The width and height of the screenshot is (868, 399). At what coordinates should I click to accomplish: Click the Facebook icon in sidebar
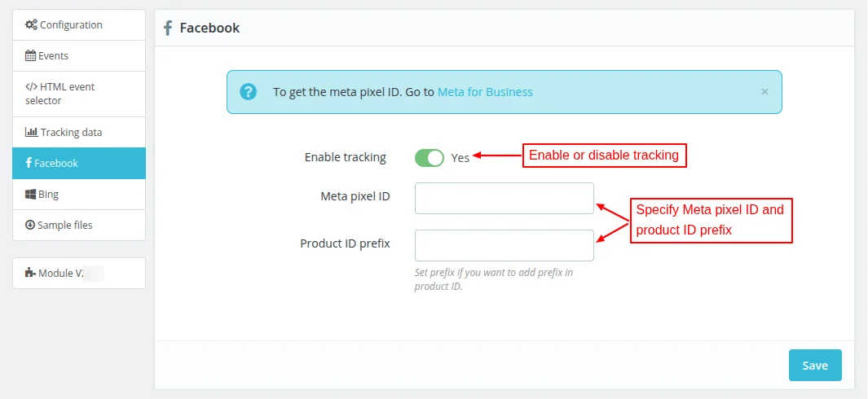[x=29, y=163]
